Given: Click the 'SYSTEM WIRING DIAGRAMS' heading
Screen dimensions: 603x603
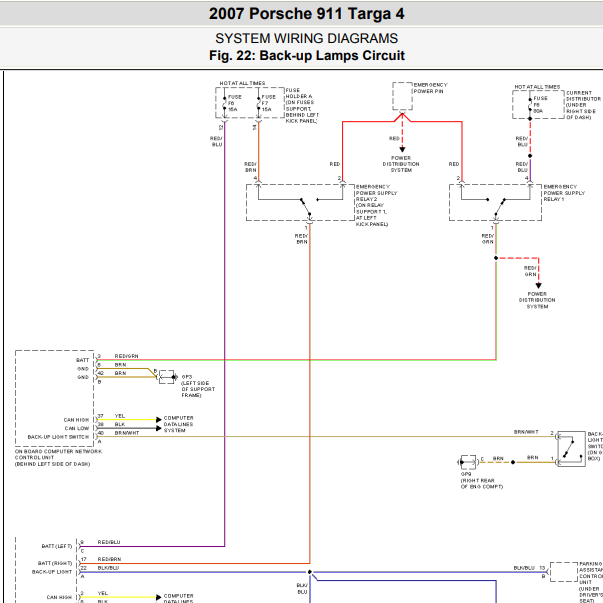Looking at the screenshot, I should click(x=306, y=38).
